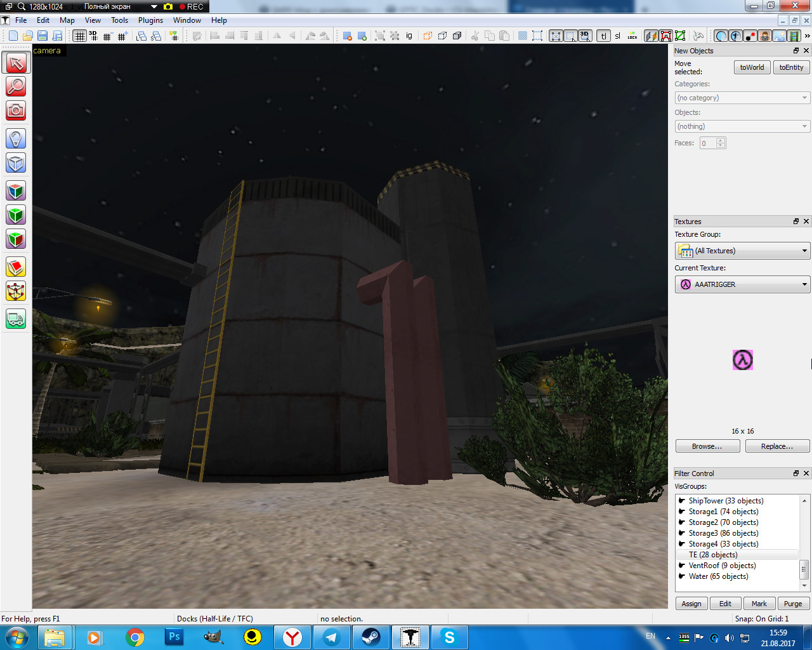Click the Faces number input field
This screenshot has width=812, height=650.
(708, 143)
